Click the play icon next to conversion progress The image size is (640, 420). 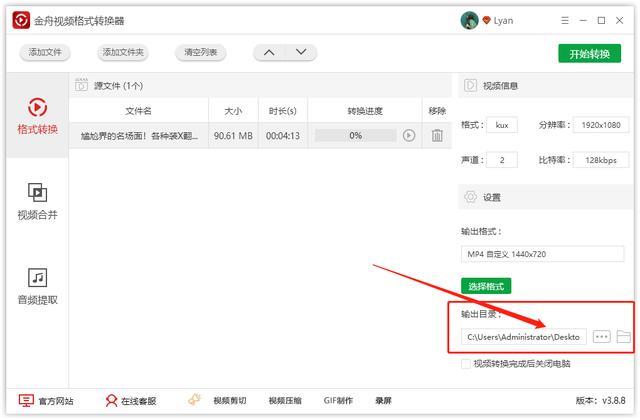pyautogui.click(x=408, y=135)
